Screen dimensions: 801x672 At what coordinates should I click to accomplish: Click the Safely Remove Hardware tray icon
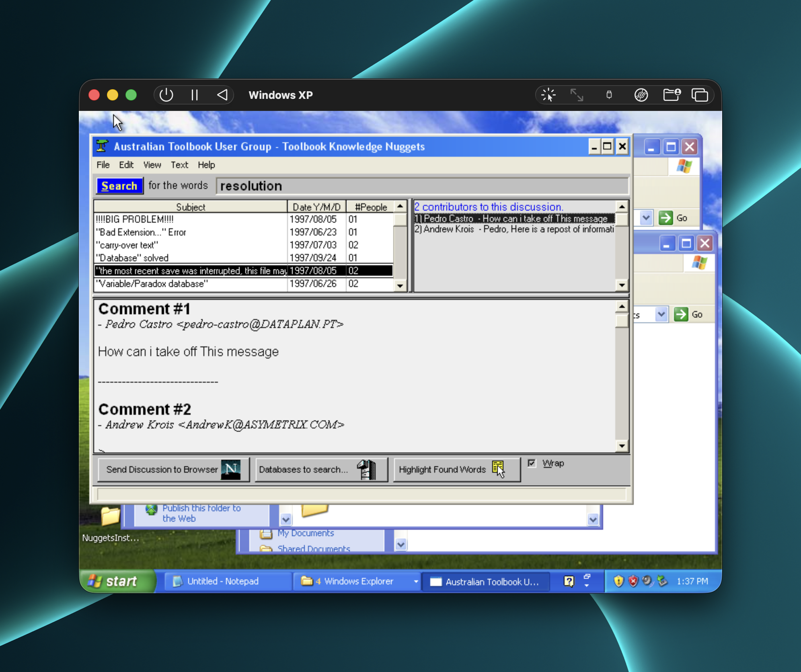[x=662, y=581]
